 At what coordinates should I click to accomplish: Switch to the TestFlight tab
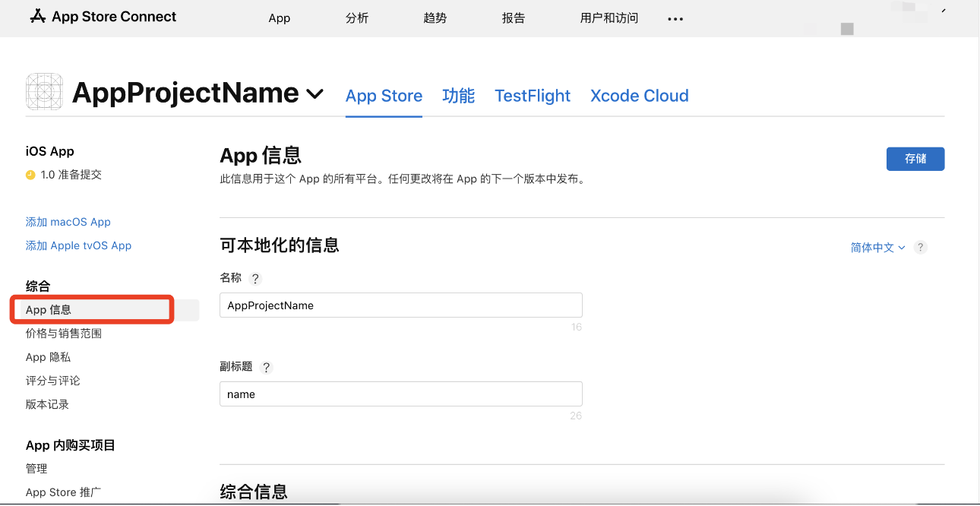[x=533, y=96]
